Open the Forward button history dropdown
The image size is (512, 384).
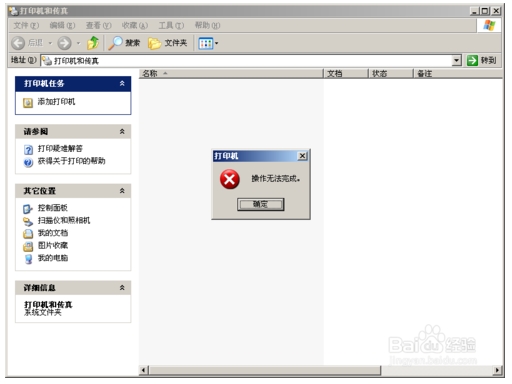[79, 43]
